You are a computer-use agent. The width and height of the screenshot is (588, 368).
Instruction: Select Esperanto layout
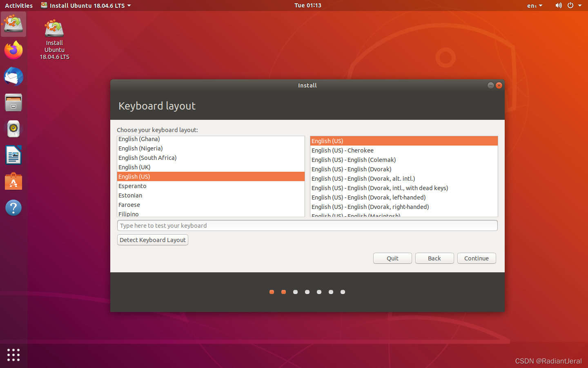pos(211,186)
